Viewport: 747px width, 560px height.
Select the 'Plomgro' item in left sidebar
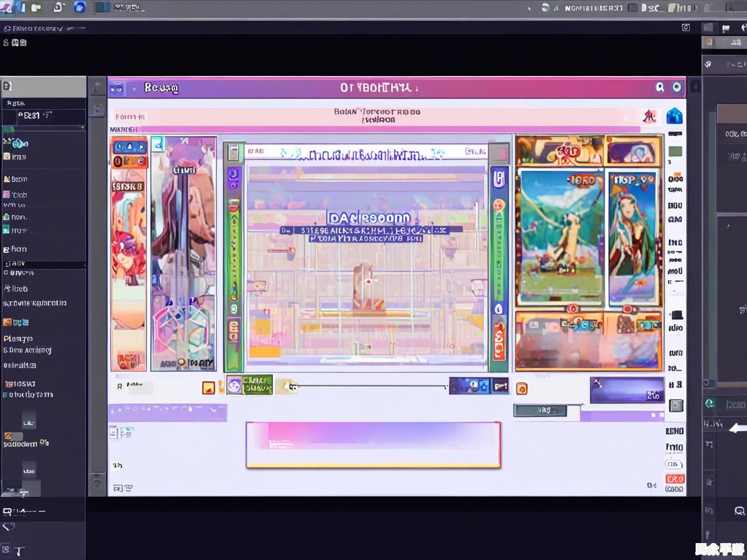[x=19, y=339]
